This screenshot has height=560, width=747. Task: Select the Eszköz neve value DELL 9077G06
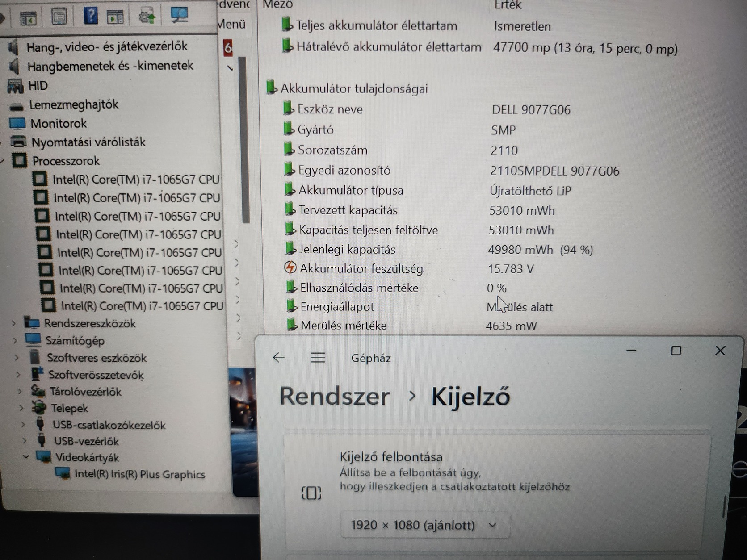[531, 110]
